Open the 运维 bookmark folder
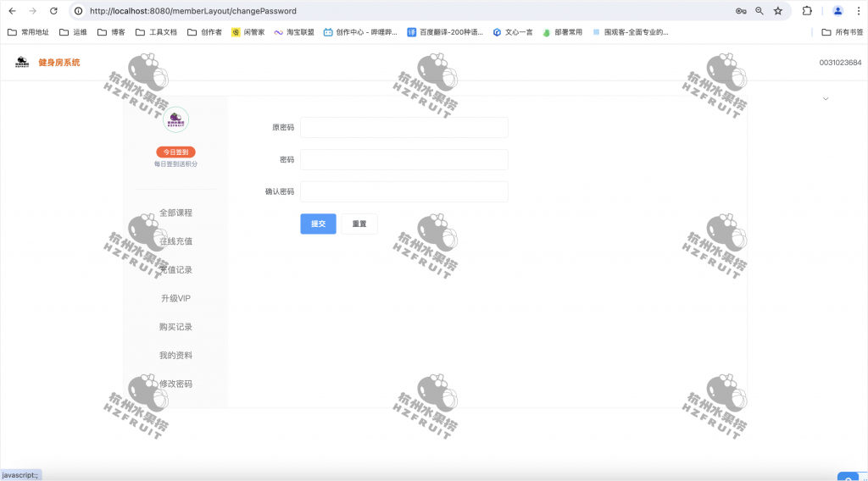Viewport: 868px width, 481px height. (x=73, y=32)
